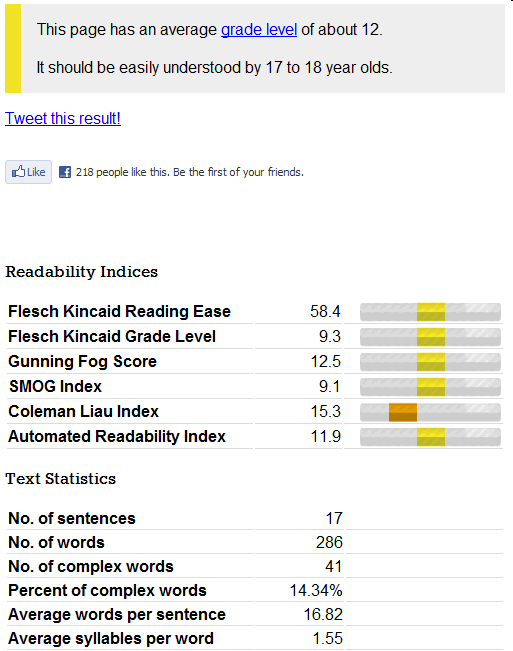Click the Flesch Kincaid Grade Level indicator bar
The width and height of the screenshot is (513, 651).
pos(430,337)
